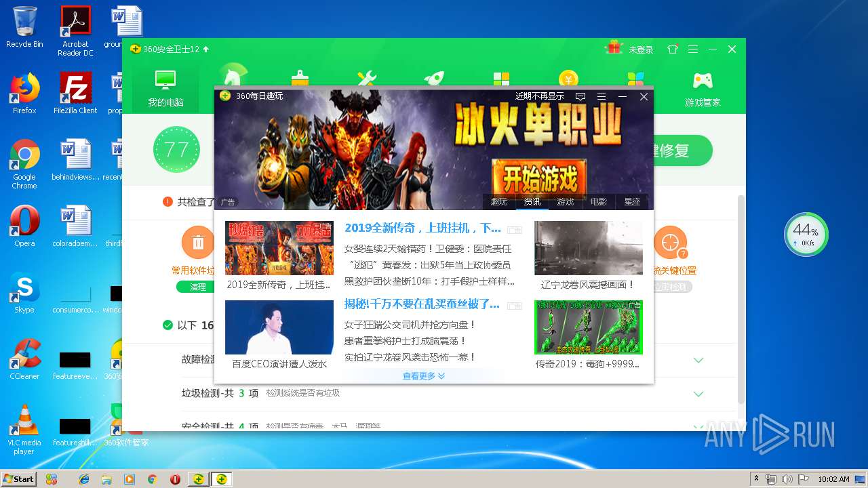868x488 pixels.
Task: Expand the 垃圾检测 row chevron
Action: 698,394
